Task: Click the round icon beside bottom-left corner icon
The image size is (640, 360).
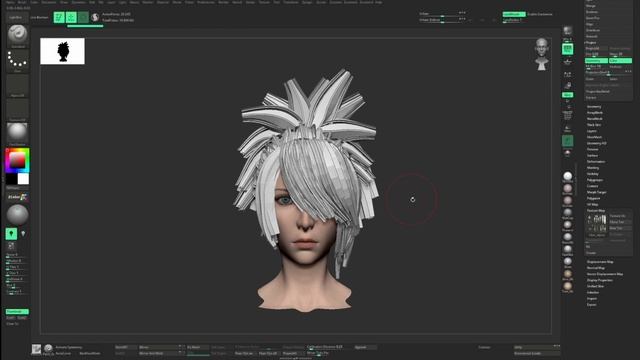Action: coord(49,348)
